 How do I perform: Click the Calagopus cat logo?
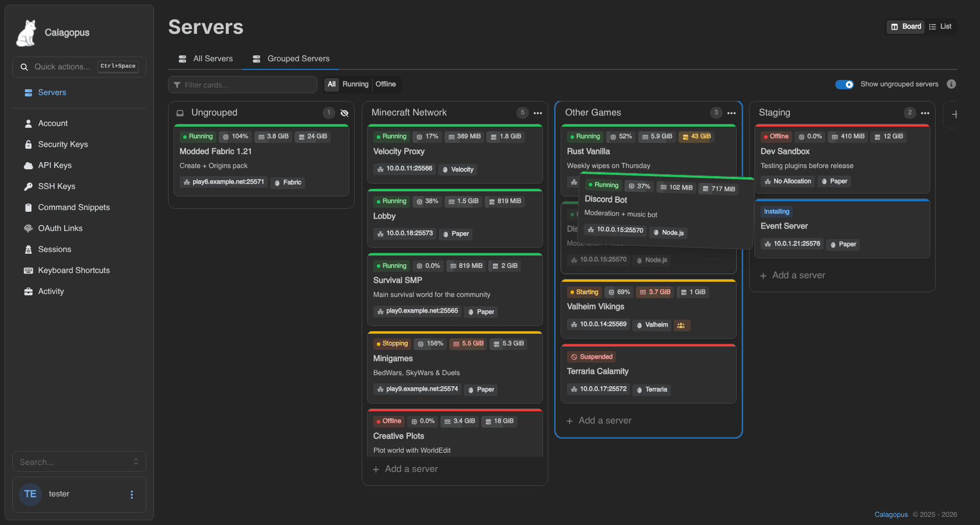click(x=26, y=33)
